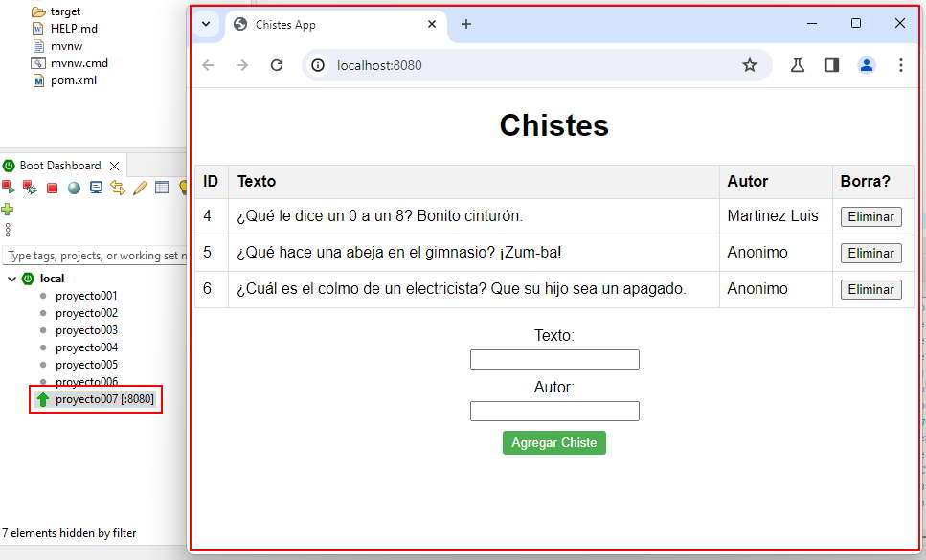Close the Boot Dashboard tab
This screenshot has width=926, height=560.
click(x=115, y=166)
